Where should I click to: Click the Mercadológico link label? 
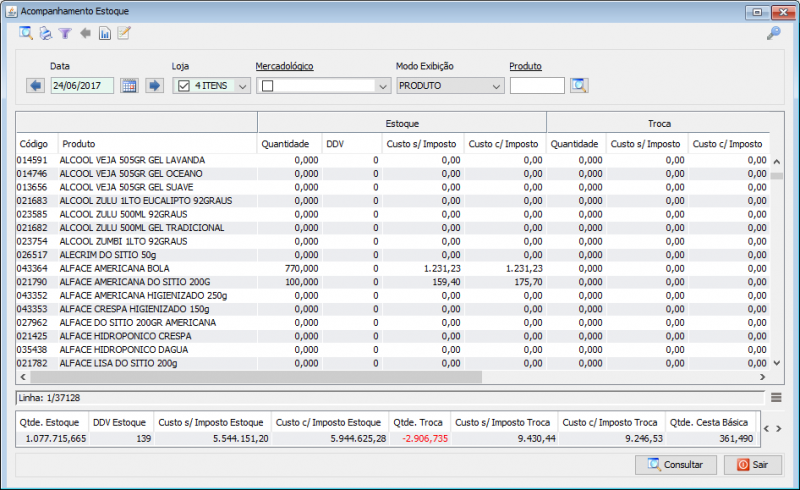point(284,66)
